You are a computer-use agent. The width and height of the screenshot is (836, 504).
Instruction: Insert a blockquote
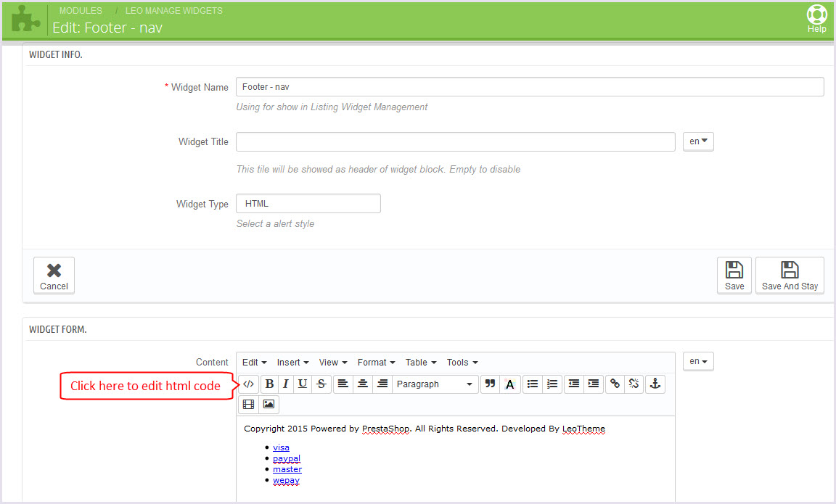[490, 384]
